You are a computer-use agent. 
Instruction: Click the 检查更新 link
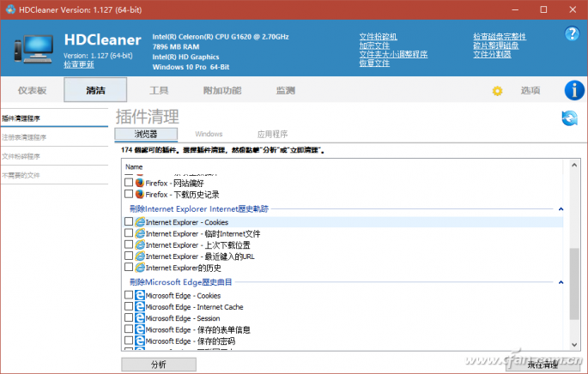coord(79,64)
